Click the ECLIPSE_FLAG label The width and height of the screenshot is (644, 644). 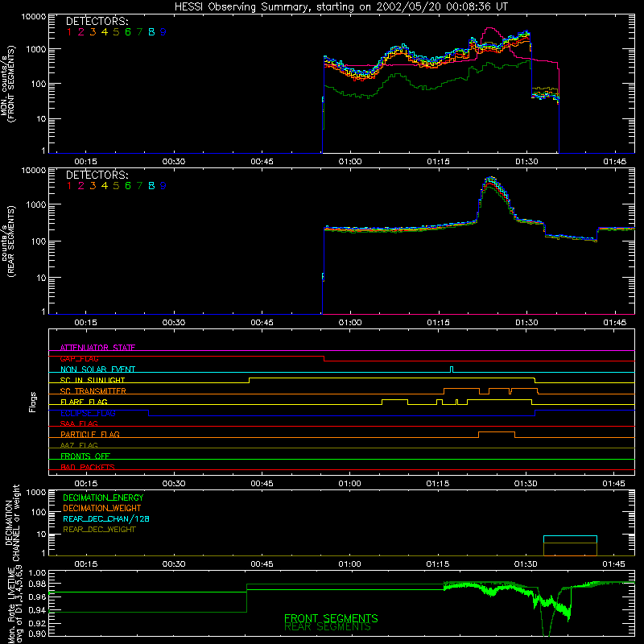pos(88,413)
